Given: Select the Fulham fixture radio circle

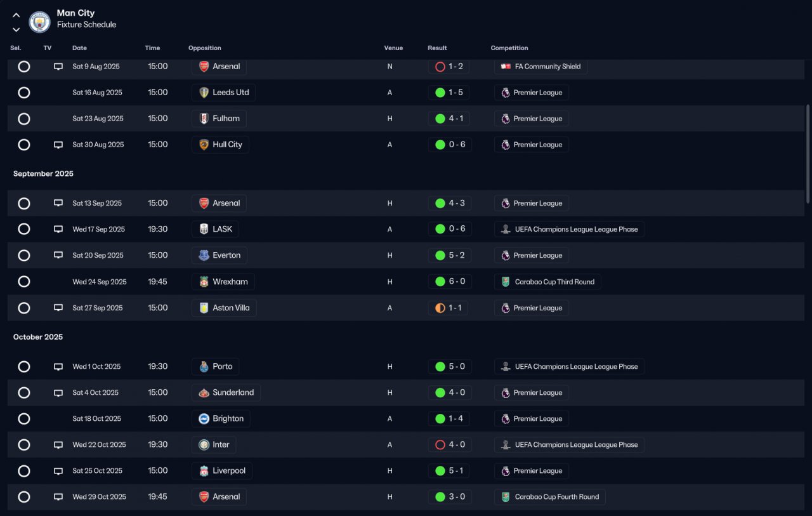Looking at the screenshot, I should (x=24, y=119).
